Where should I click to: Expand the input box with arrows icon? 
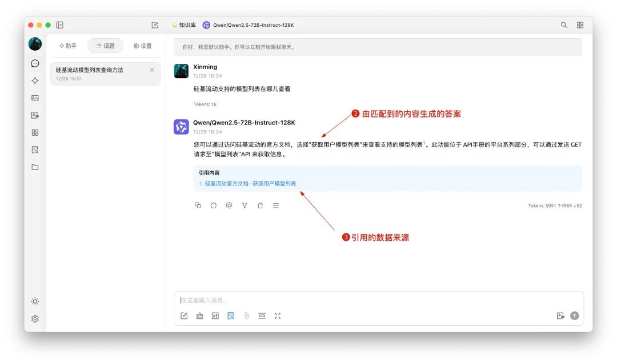(278, 316)
